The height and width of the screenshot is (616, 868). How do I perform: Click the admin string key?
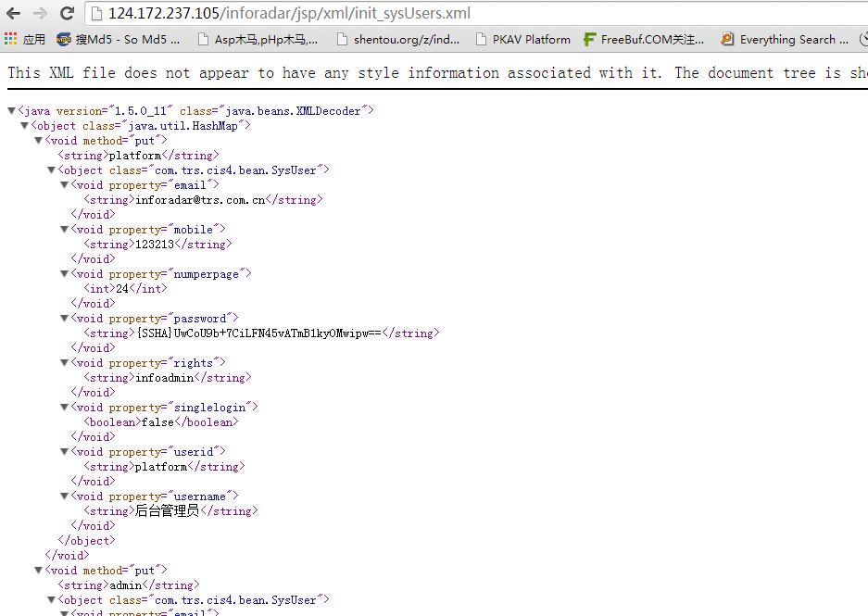pyautogui.click(x=126, y=585)
